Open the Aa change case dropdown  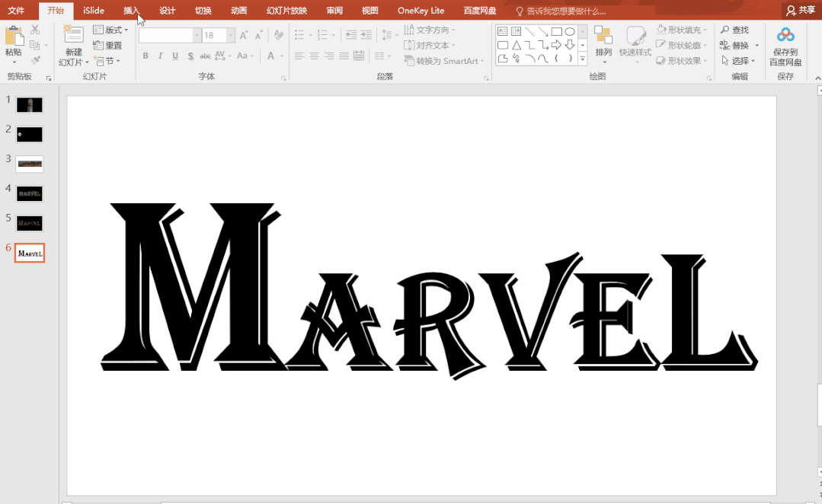[245, 56]
